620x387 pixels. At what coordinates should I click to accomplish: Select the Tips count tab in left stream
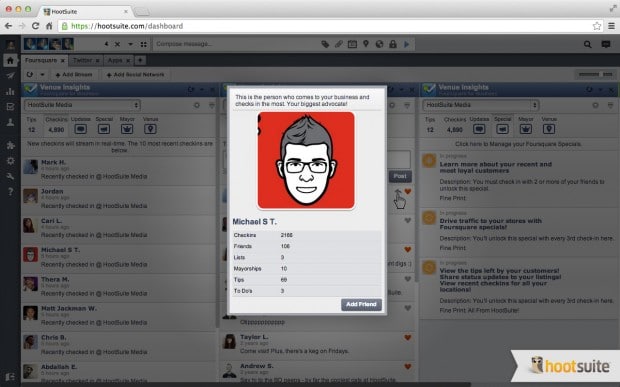31,125
